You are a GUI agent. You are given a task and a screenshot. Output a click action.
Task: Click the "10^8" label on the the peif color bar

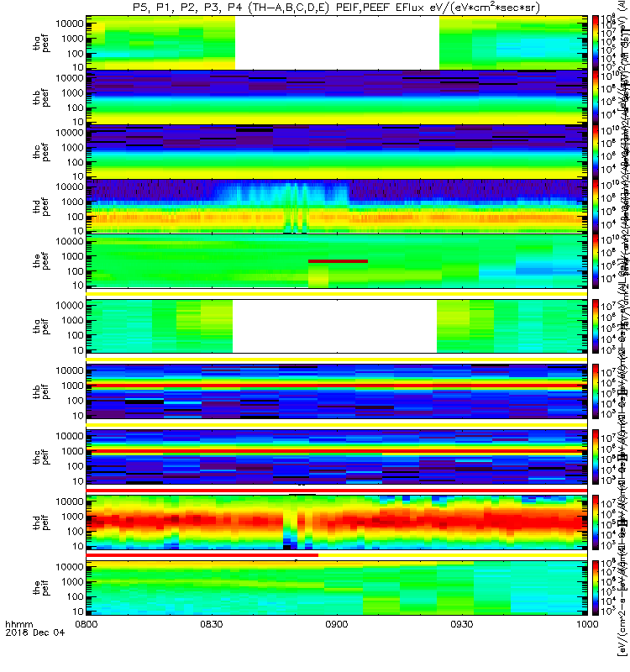[x=608, y=562]
